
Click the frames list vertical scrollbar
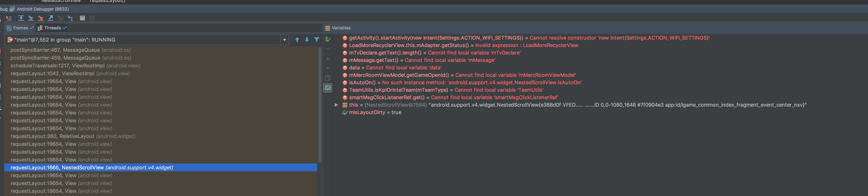tap(320, 105)
